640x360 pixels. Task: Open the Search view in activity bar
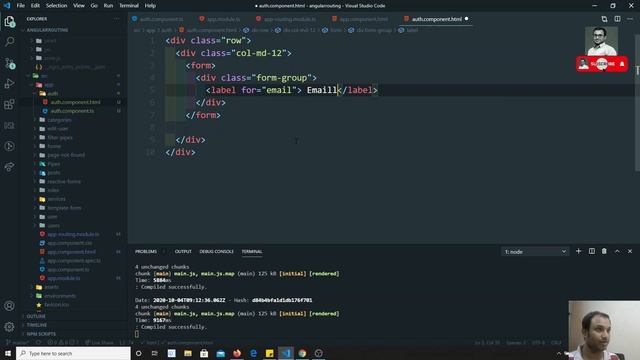point(9,42)
